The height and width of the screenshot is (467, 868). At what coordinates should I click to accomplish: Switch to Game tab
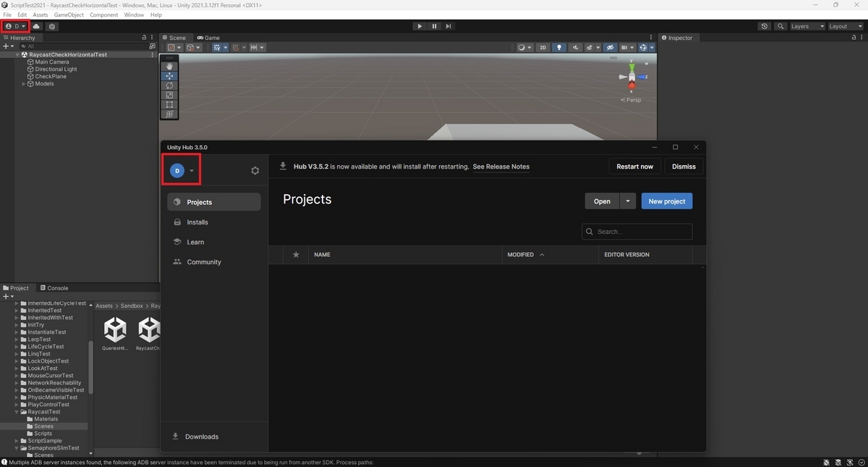208,38
